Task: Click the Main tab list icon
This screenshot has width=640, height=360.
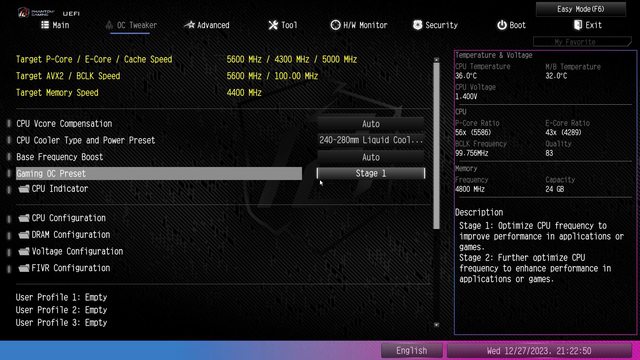Action: coord(45,25)
